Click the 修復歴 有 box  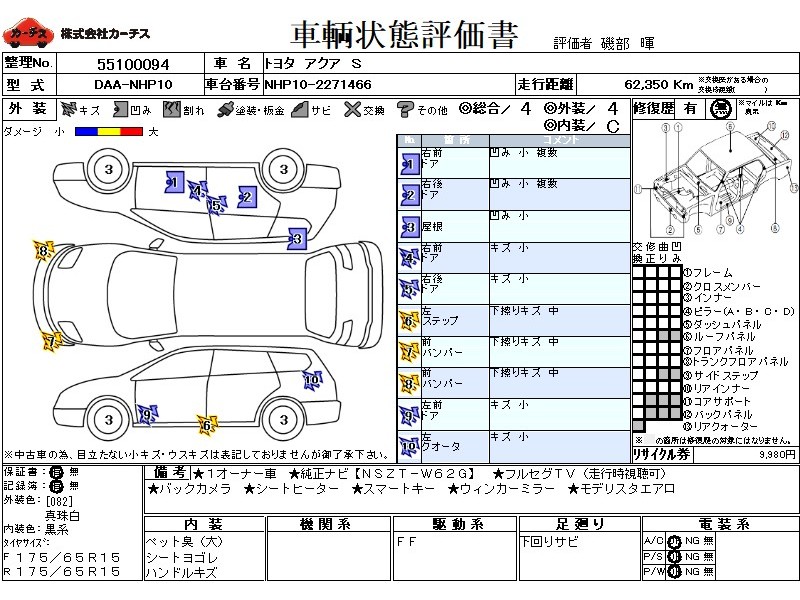(x=690, y=109)
